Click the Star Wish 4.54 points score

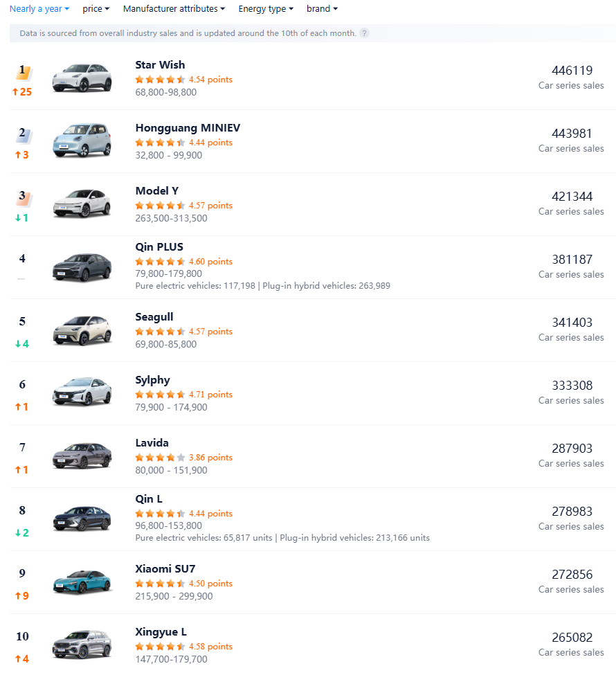point(210,80)
